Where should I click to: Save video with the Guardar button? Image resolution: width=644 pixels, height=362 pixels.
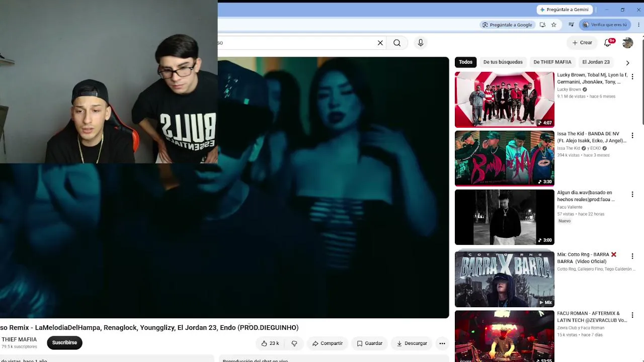[x=370, y=343]
